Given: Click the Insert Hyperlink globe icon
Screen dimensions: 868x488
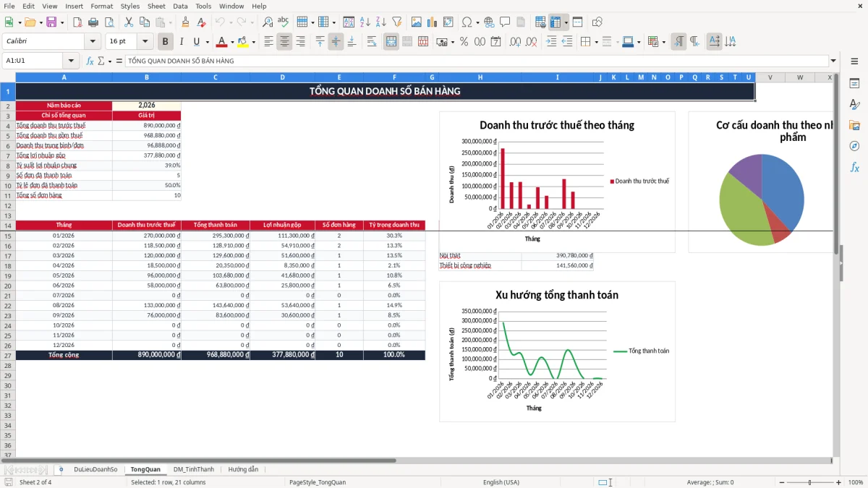Looking at the screenshot, I should coord(489,22).
